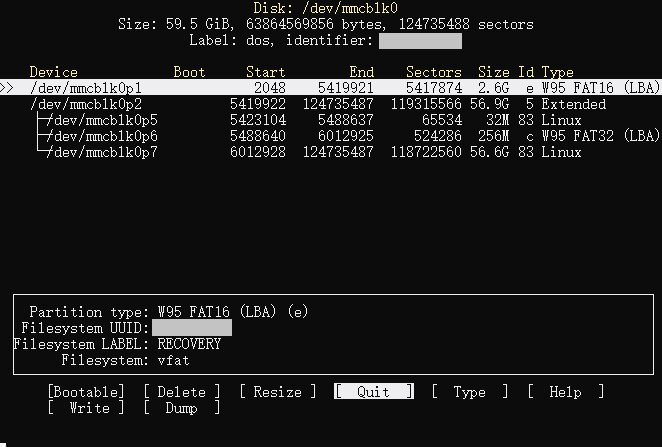662x447 pixels.
Task: Open the Help menu option
Action: 565,392
